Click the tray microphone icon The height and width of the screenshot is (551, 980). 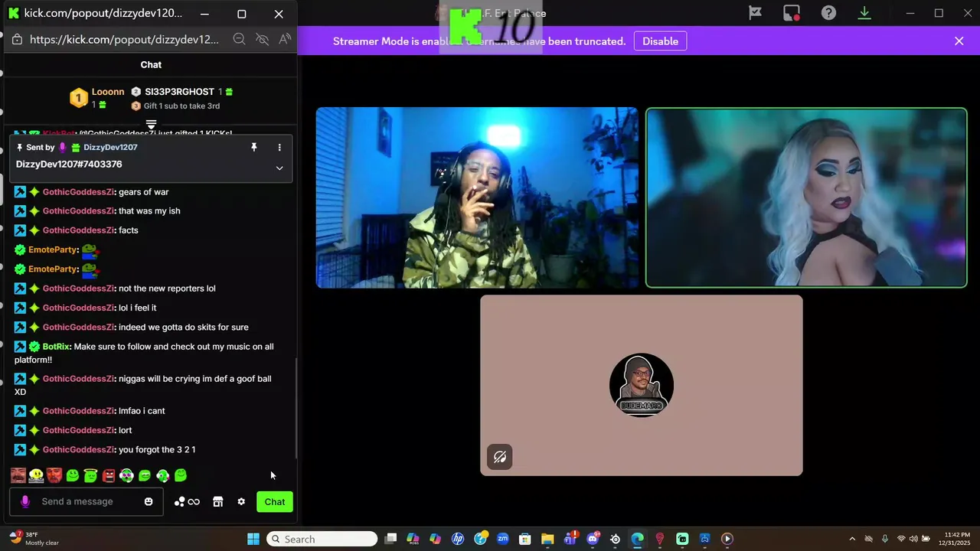885,539
